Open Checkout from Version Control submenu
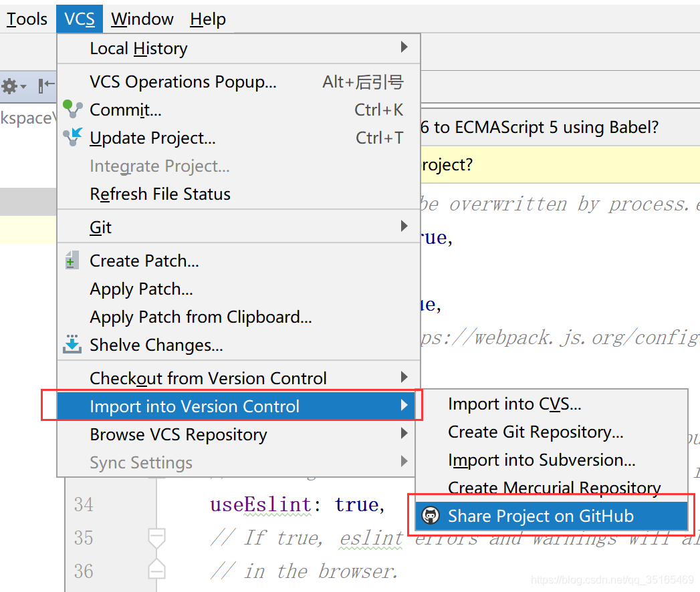 point(239,378)
